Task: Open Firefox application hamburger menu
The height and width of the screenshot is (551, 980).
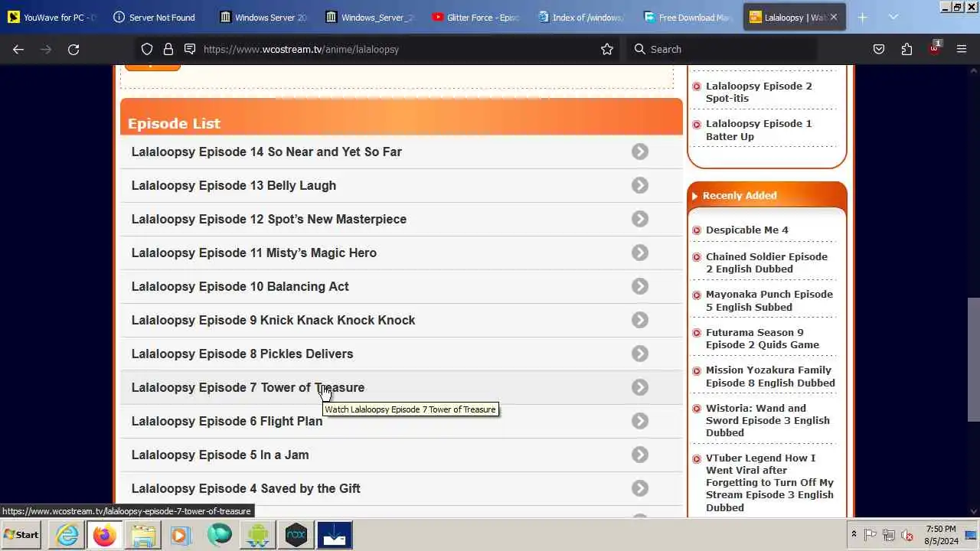Action: [962, 49]
